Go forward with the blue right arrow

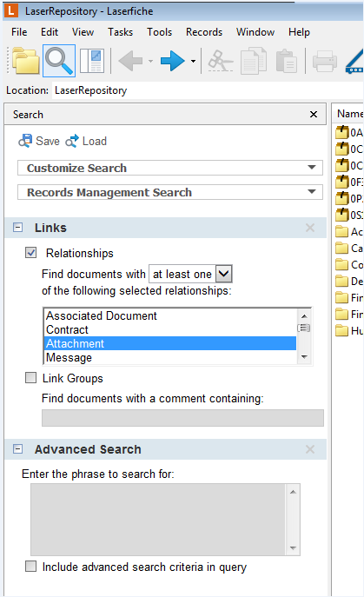click(x=173, y=61)
